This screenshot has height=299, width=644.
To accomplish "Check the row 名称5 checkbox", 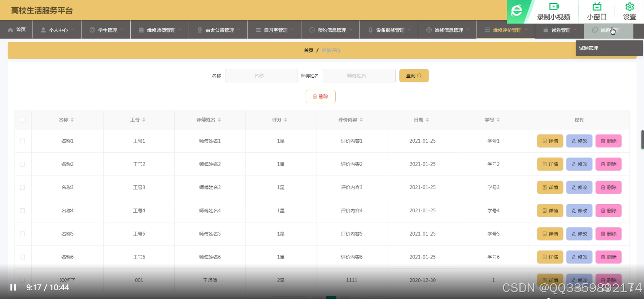I will tap(23, 234).
